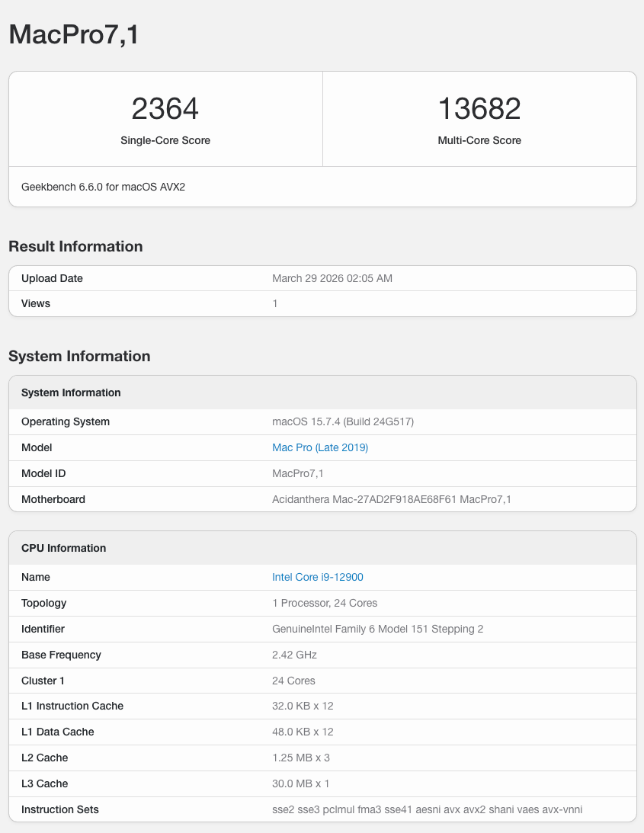
Task: Open the Intel Core i9-12900 link
Action: pos(317,577)
